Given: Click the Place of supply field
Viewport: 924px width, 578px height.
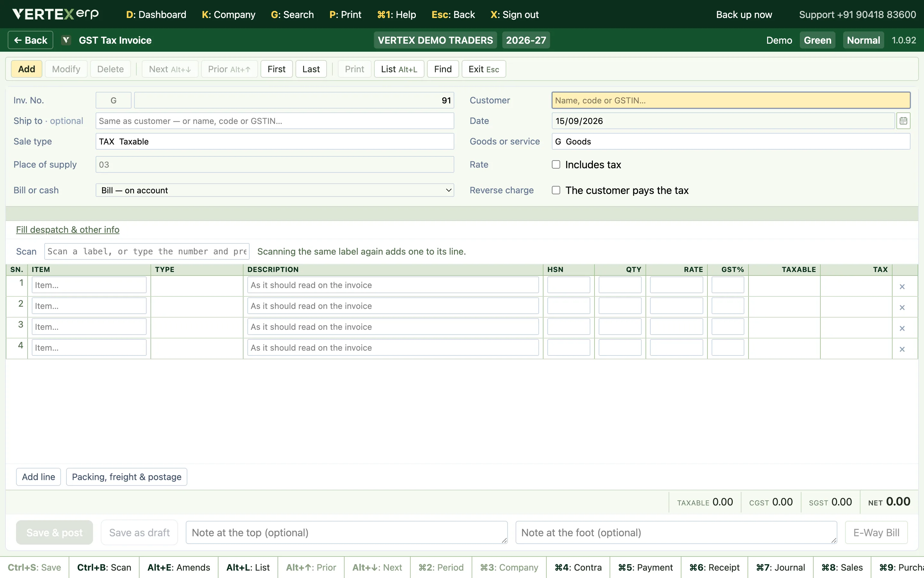Looking at the screenshot, I should [275, 164].
